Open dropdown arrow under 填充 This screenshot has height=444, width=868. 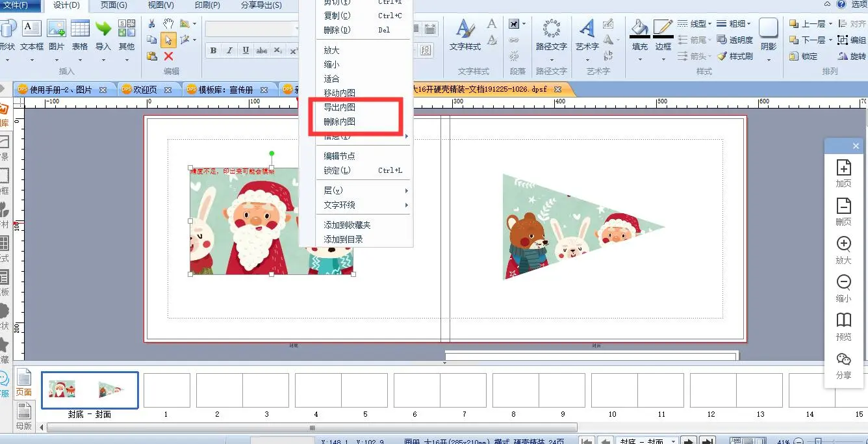pos(640,60)
